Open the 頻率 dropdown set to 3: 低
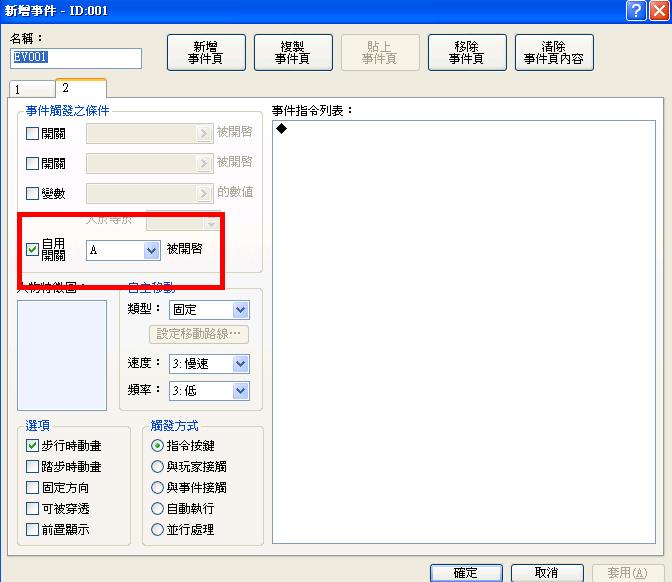Screen dimensions: 672x582 coord(209,391)
